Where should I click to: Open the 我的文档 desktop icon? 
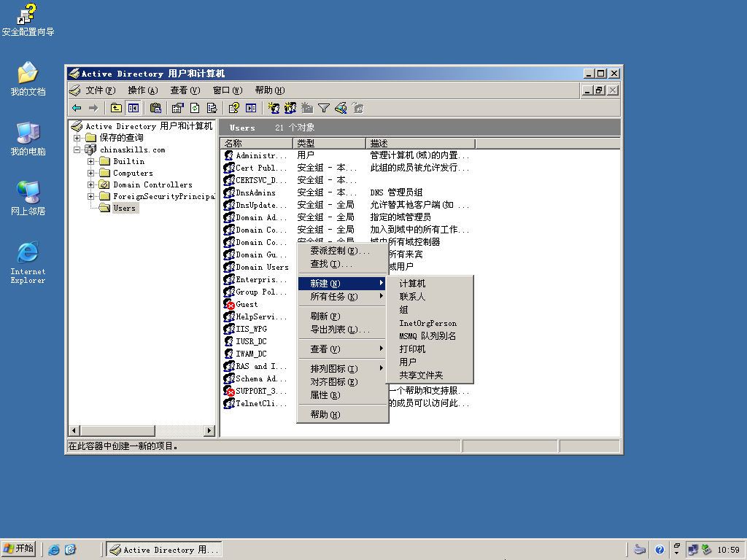point(28,79)
